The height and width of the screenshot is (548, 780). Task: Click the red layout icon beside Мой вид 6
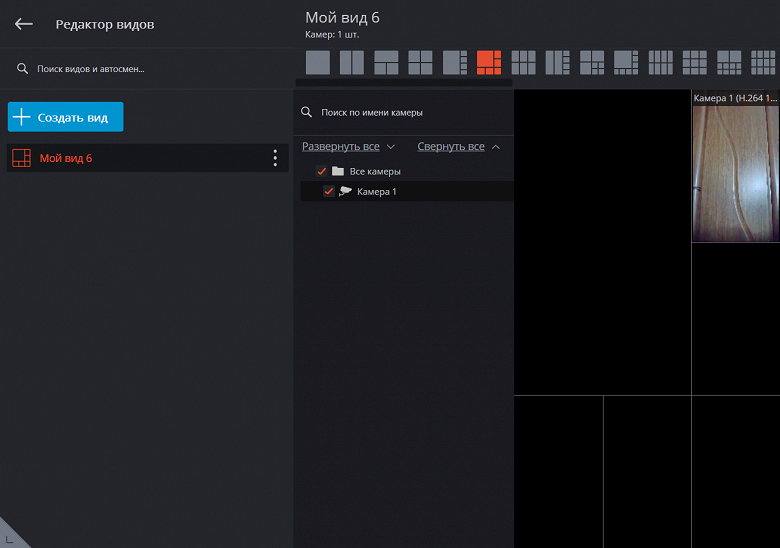point(21,158)
